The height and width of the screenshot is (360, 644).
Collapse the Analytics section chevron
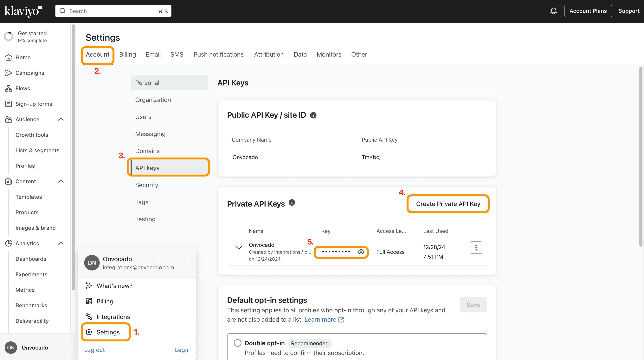(x=61, y=243)
